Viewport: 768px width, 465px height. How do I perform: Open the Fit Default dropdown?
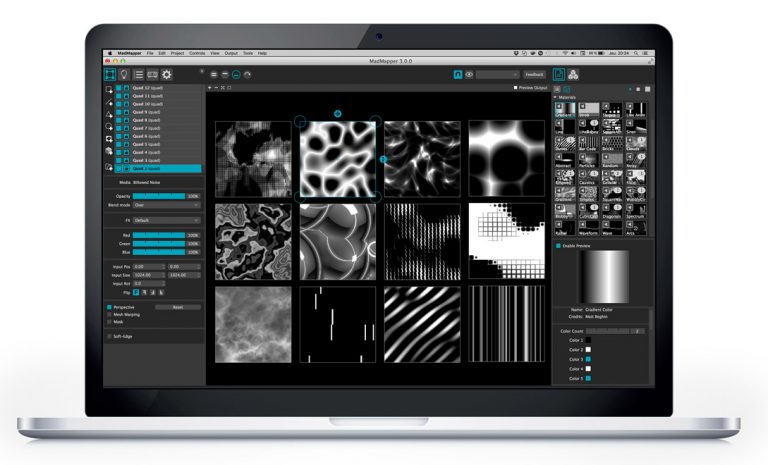(166, 220)
